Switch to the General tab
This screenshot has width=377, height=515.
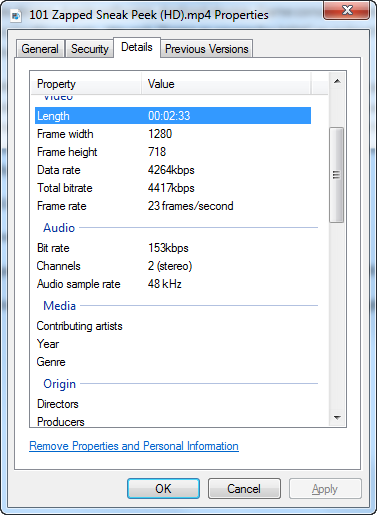point(40,49)
